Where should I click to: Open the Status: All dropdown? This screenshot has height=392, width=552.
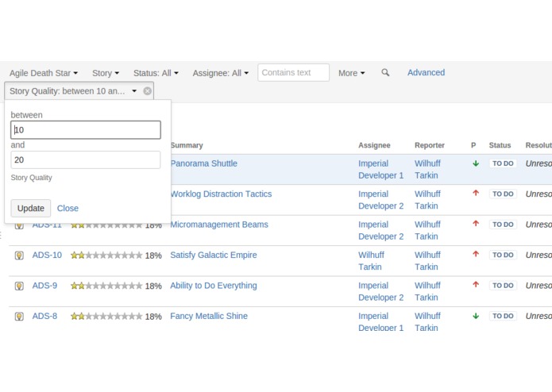point(156,73)
